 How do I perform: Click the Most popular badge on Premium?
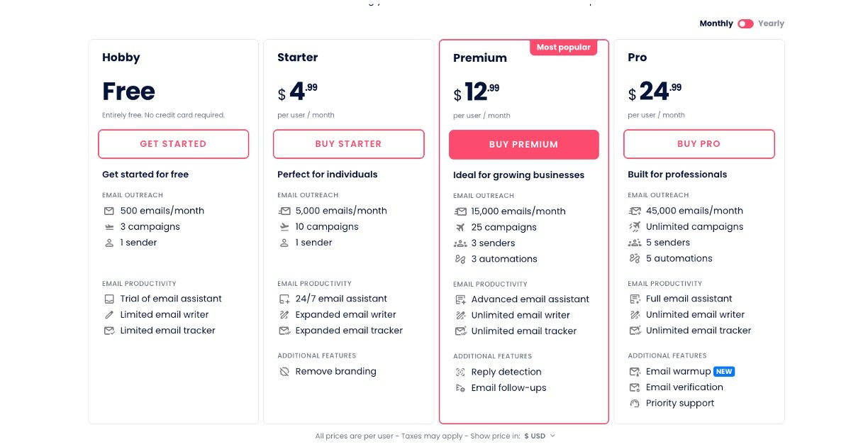click(563, 48)
